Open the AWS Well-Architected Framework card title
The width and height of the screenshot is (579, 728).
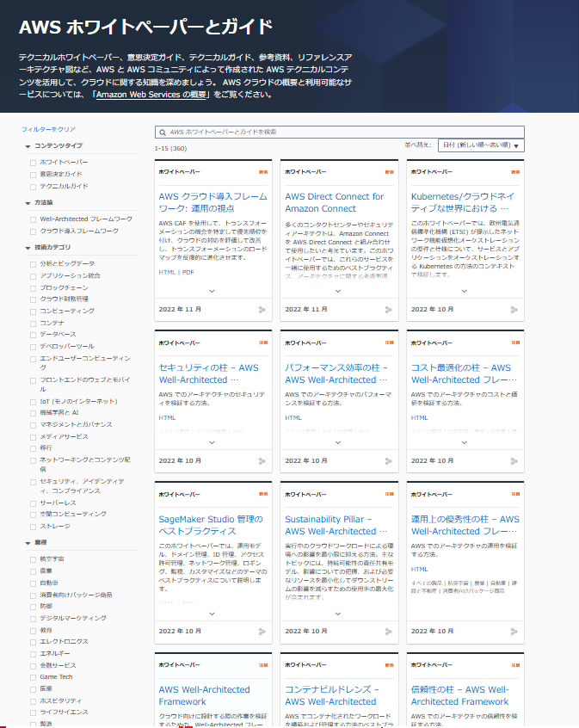coord(204,695)
